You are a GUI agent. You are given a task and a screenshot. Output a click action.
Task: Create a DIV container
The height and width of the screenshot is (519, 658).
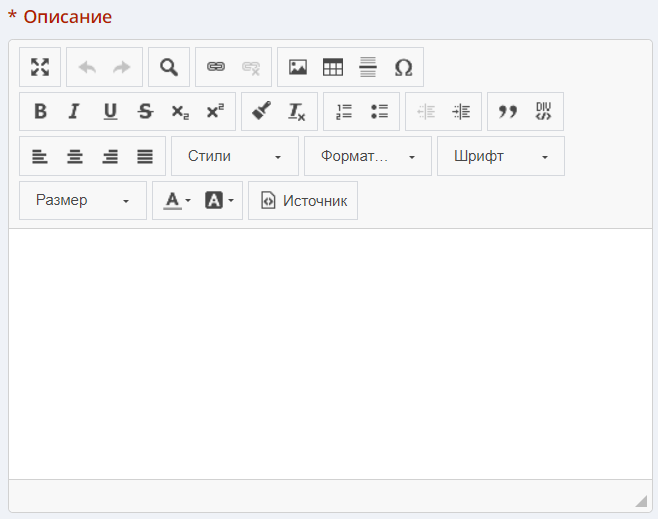(x=543, y=112)
